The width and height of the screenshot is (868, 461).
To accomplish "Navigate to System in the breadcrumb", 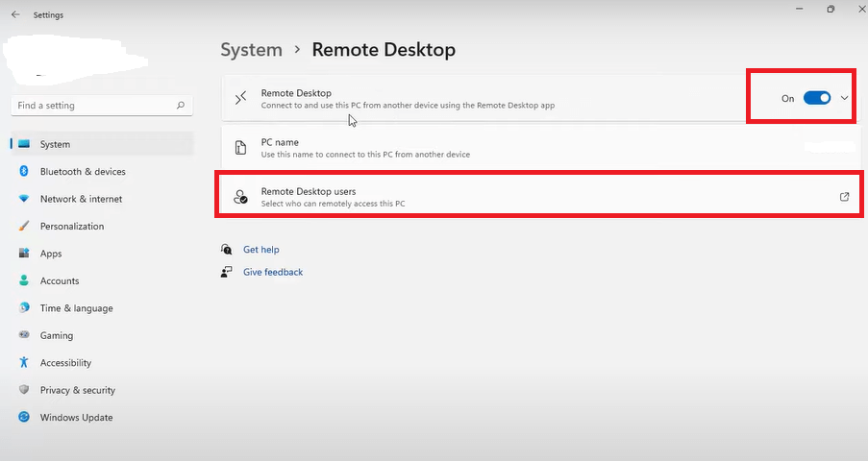I will point(251,50).
